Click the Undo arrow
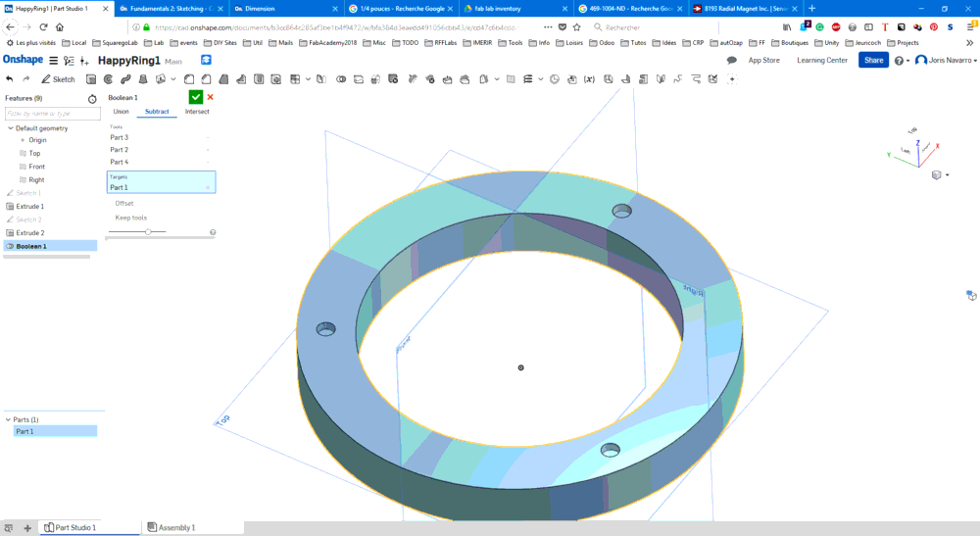 click(10, 79)
